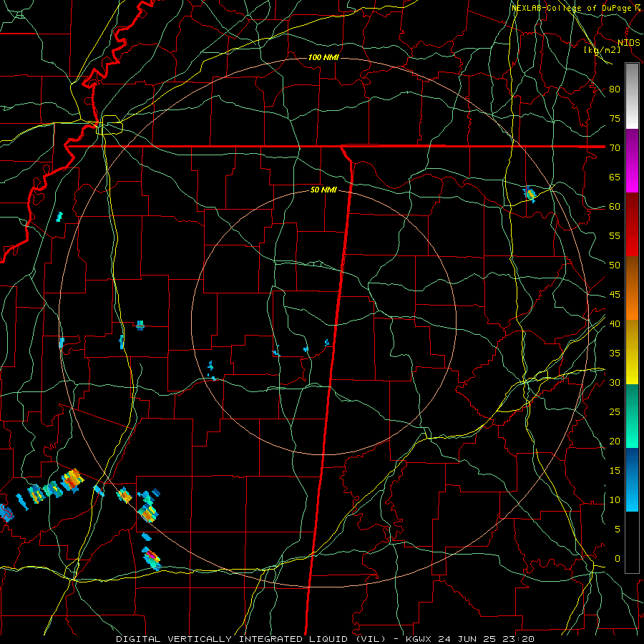Click the KGWX station identifier in the caption
Image resolution: width=644 pixels, height=644 pixels.
point(419,639)
